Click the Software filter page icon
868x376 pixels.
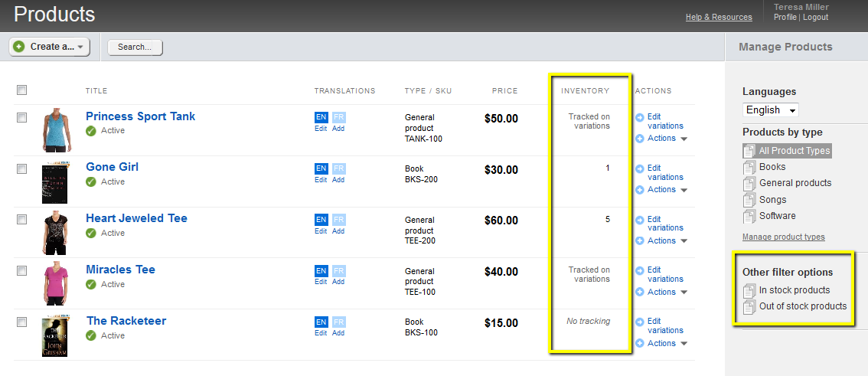749,217
